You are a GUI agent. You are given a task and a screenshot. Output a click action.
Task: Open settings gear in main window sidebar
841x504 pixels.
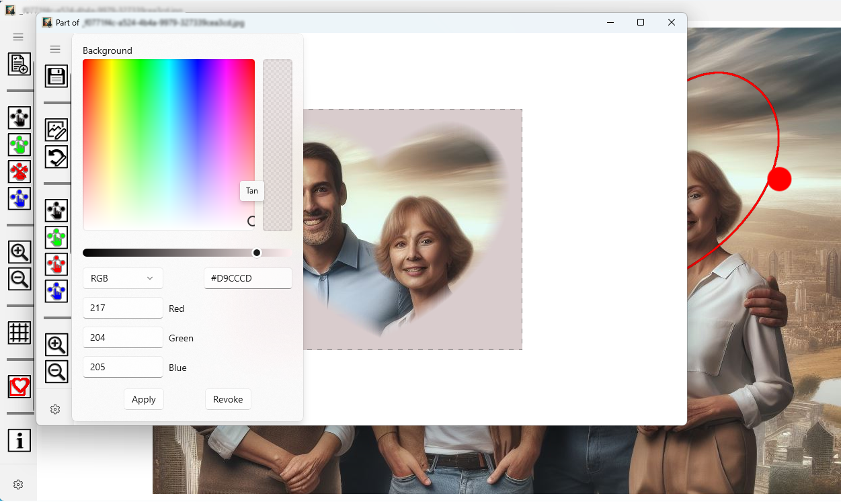point(18,485)
